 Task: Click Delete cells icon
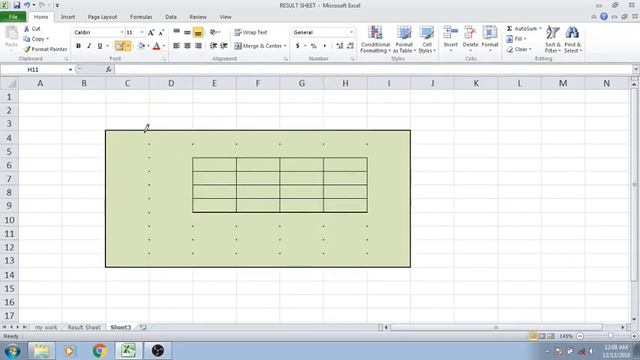coord(470,33)
